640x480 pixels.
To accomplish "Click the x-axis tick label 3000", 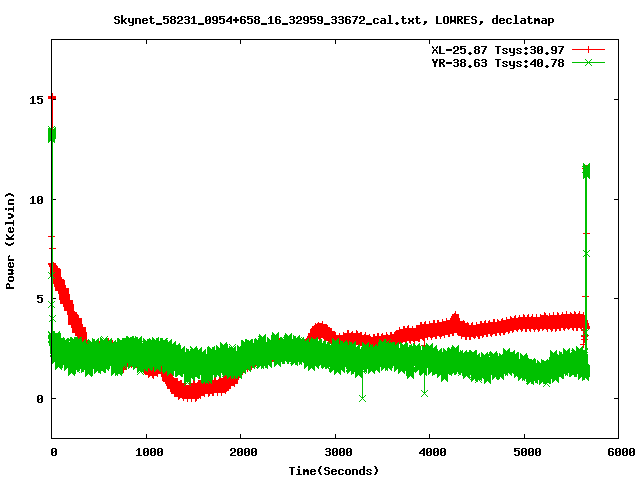I will click(338, 452).
